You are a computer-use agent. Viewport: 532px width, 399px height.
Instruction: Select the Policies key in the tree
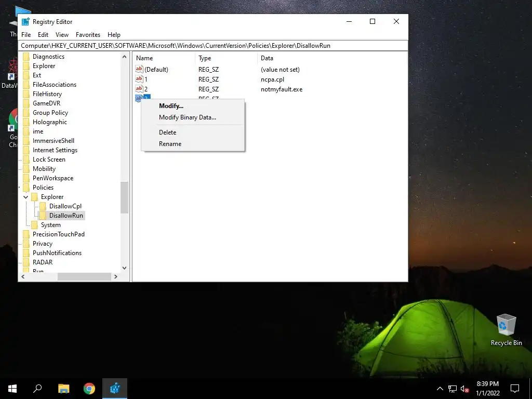[43, 187]
